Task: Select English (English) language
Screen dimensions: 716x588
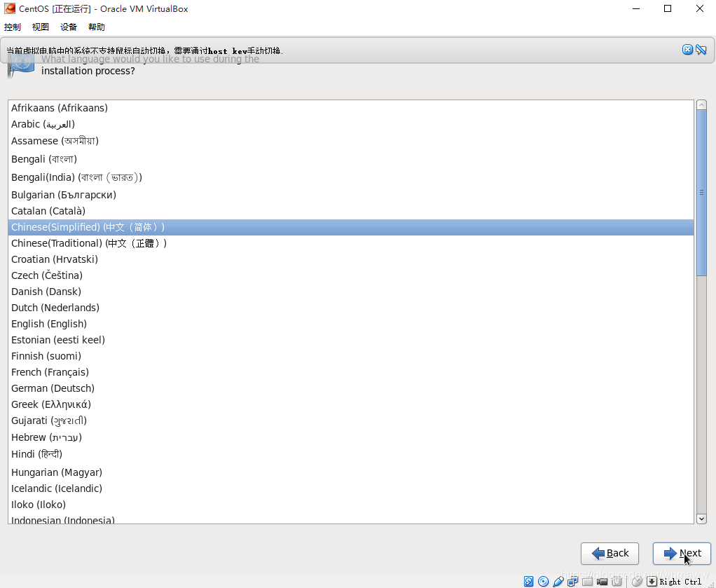Action: (351, 324)
